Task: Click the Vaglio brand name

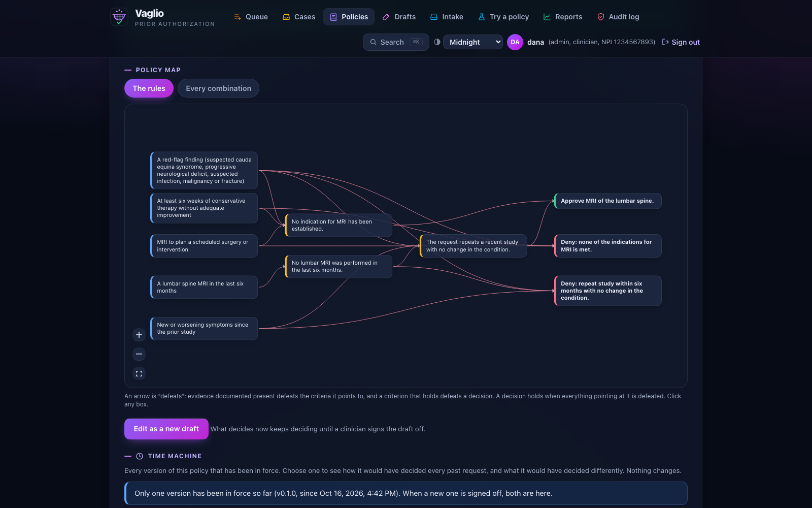Action: pyautogui.click(x=149, y=13)
